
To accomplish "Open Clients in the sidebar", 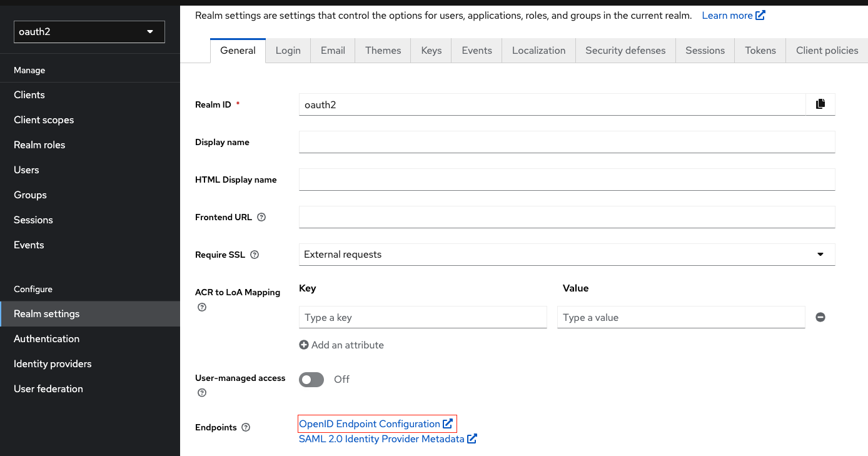I will 90,95.
